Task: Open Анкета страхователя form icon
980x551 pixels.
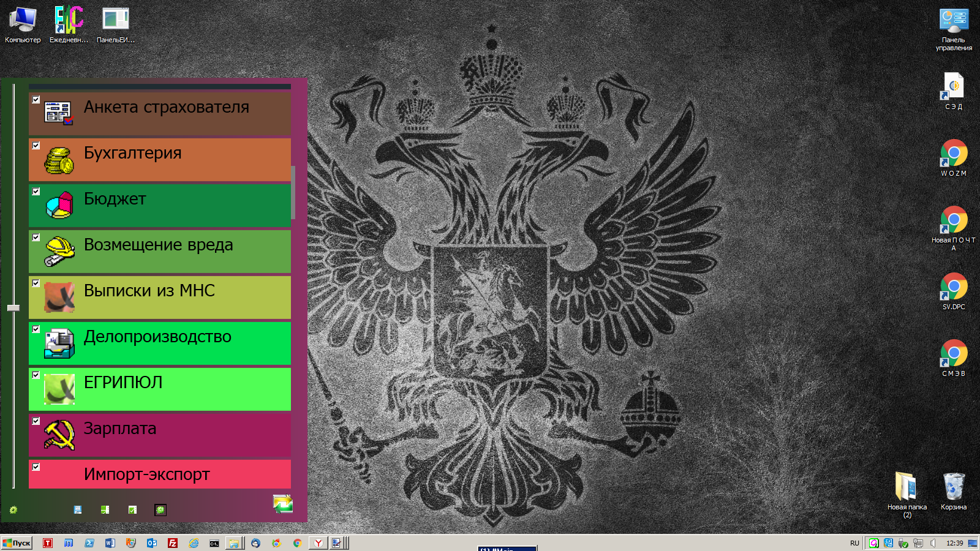Action: click(58, 113)
